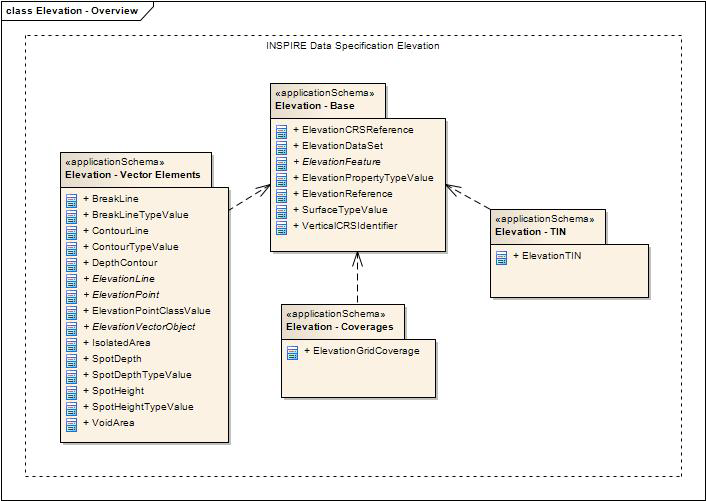Click the class icon beside ElevationLine

tap(72, 280)
